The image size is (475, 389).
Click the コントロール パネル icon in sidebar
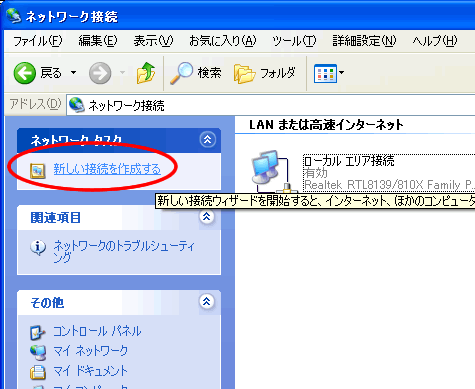pyautogui.click(x=37, y=332)
